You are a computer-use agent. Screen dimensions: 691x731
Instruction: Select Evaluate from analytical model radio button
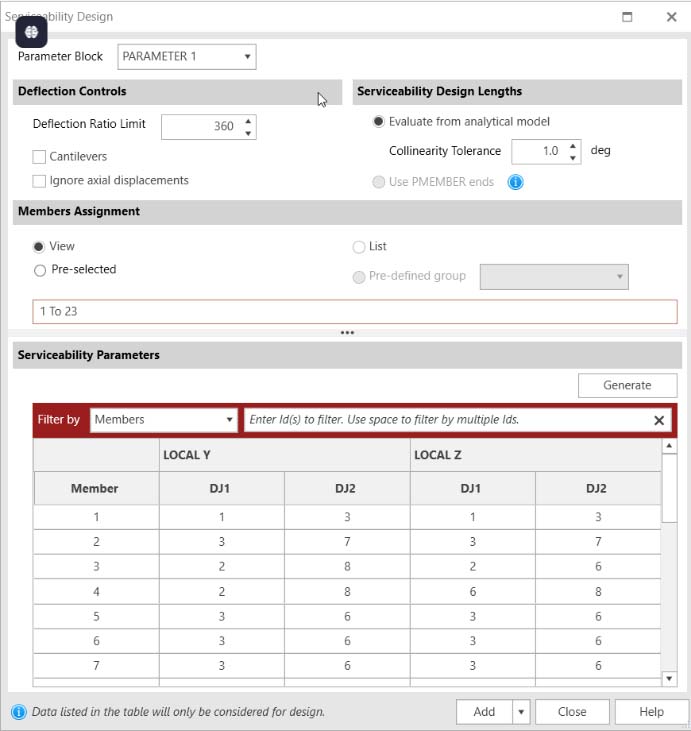coord(378,122)
